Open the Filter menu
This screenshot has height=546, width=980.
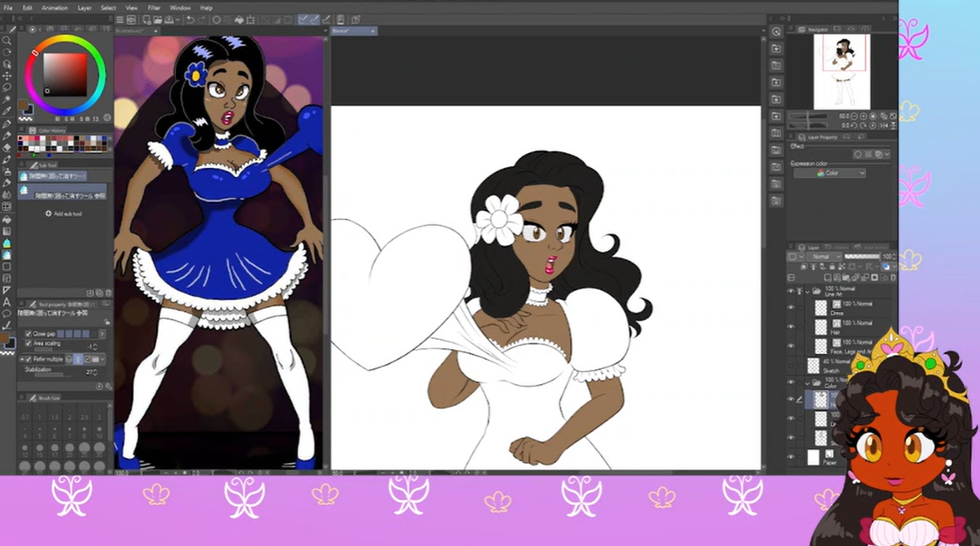(x=154, y=7)
